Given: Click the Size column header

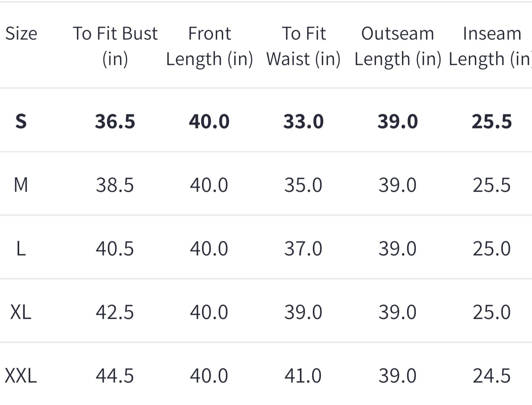Looking at the screenshot, I should (x=21, y=34).
